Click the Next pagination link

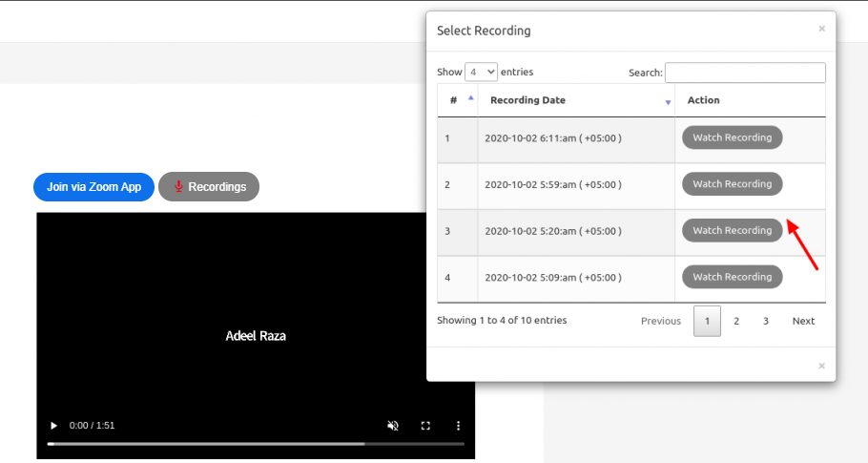pyautogui.click(x=803, y=321)
